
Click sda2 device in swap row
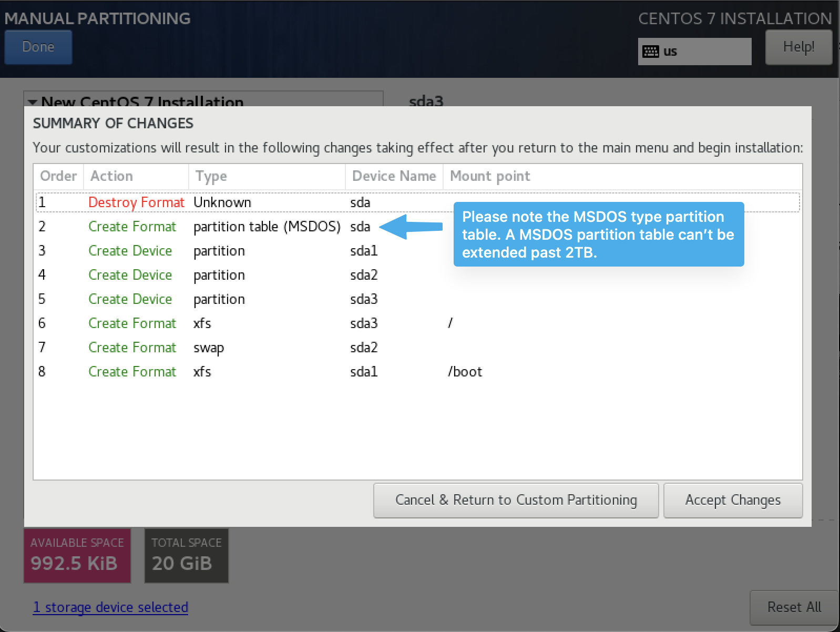tap(364, 348)
